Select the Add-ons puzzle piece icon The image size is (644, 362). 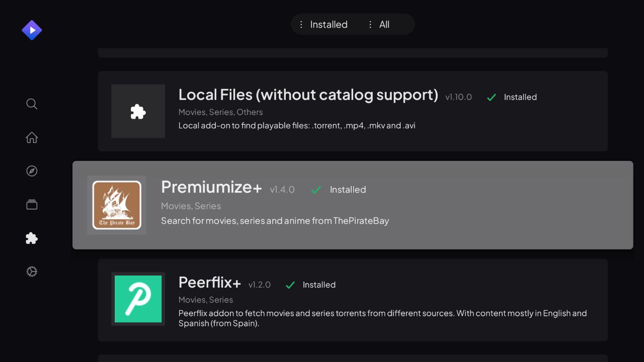31,238
